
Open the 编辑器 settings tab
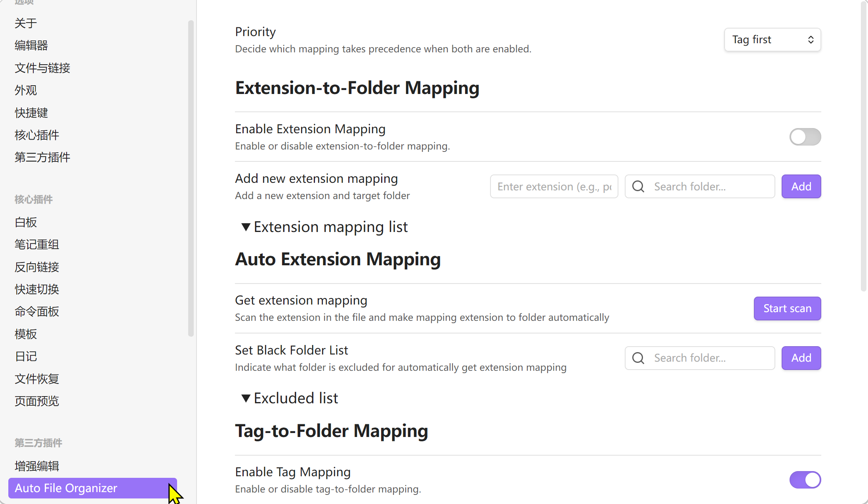point(31,46)
